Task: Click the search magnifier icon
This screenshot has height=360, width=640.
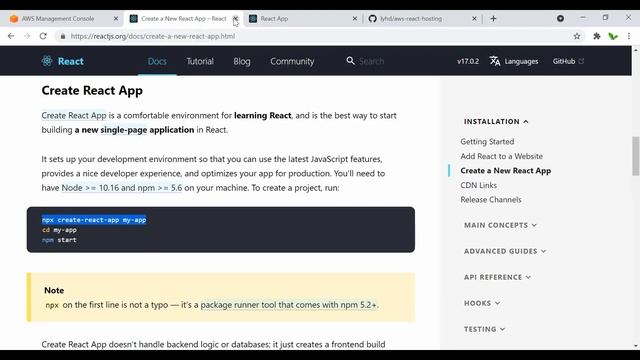Action: click(x=350, y=60)
